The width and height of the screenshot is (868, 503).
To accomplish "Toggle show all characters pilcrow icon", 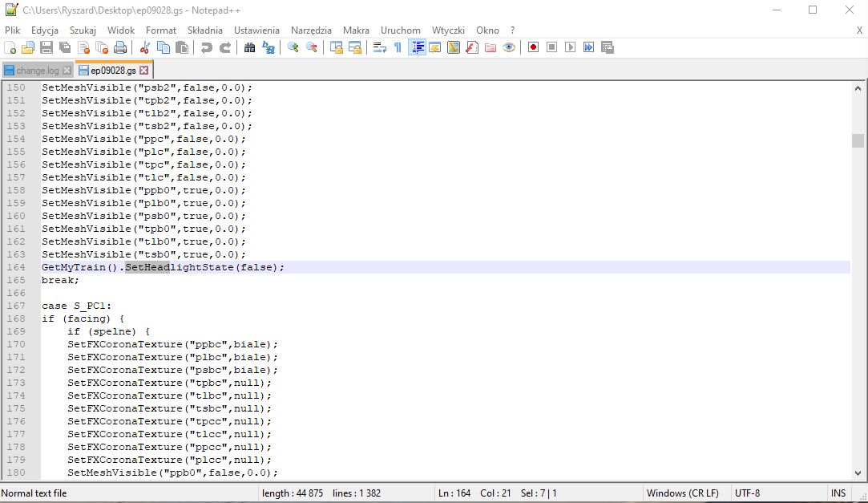I will [398, 47].
